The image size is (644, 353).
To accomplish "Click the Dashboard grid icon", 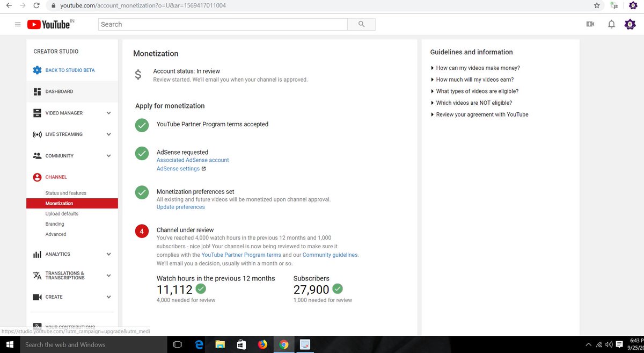I will tap(37, 91).
